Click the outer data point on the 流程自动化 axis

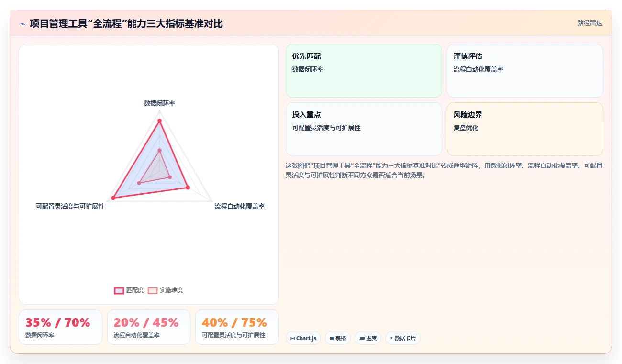pyautogui.click(x=188, y=188)
